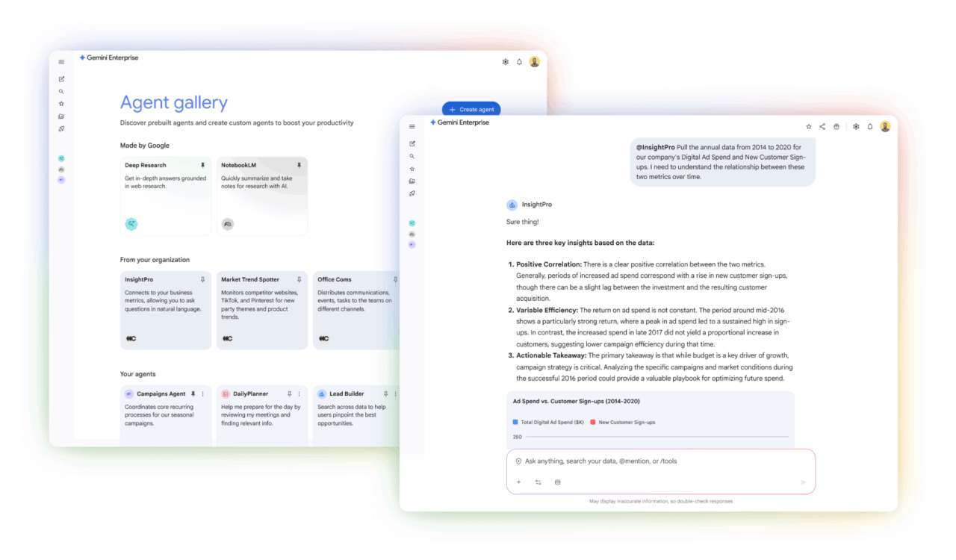Open the Campaigns Agent three-dot menu
Image resolution: width=956 pixels, height=560 pixels.
point(202,393)
